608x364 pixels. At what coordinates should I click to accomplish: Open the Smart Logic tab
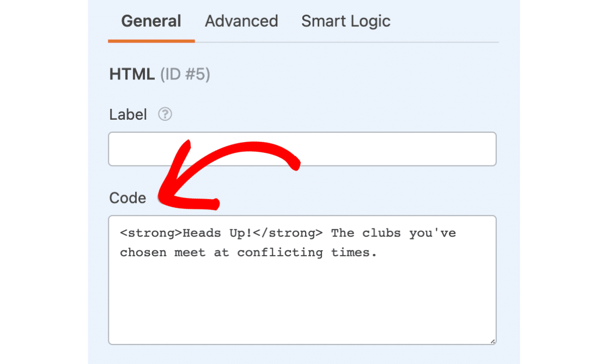coord(345,21)
